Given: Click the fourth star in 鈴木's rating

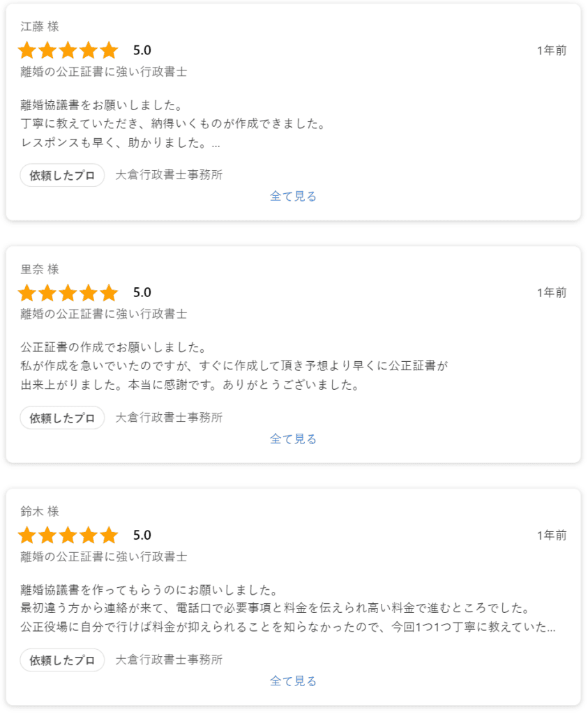Looking at the screenshot, I should (x=89, y=535).
